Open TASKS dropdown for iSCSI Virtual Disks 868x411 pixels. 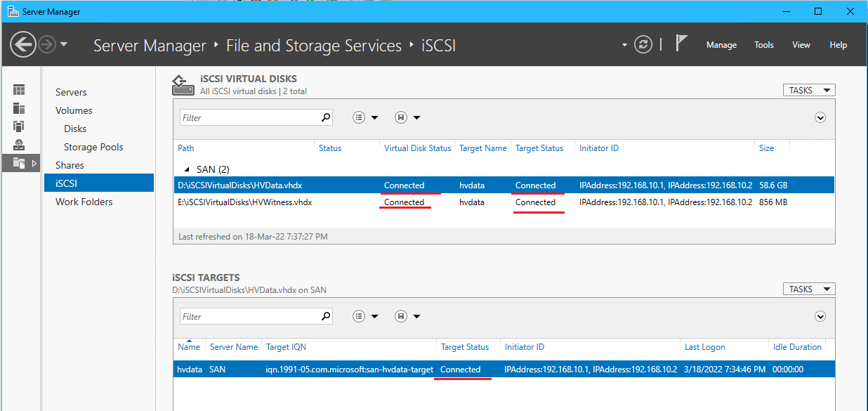click(x=809, y=90)
